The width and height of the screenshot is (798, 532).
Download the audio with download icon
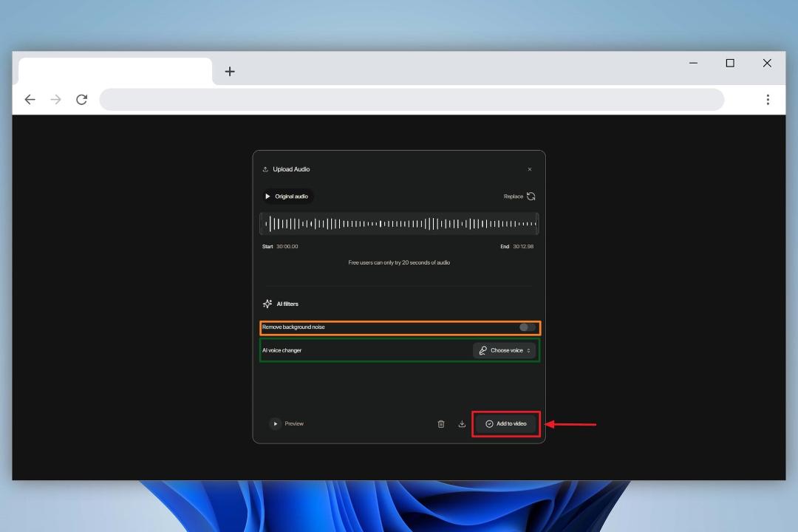(x=462, y=423)
